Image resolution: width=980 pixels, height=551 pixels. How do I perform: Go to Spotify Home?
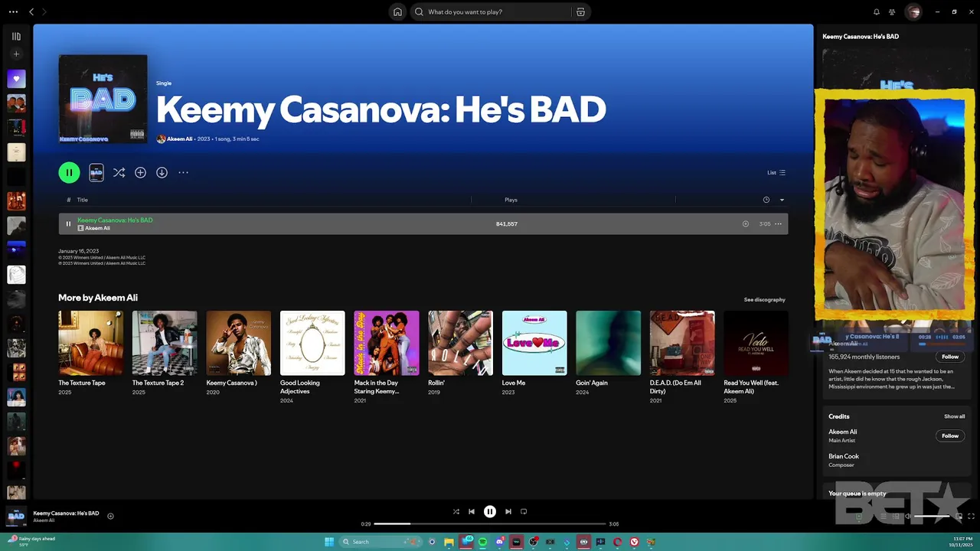pos(397,12)
